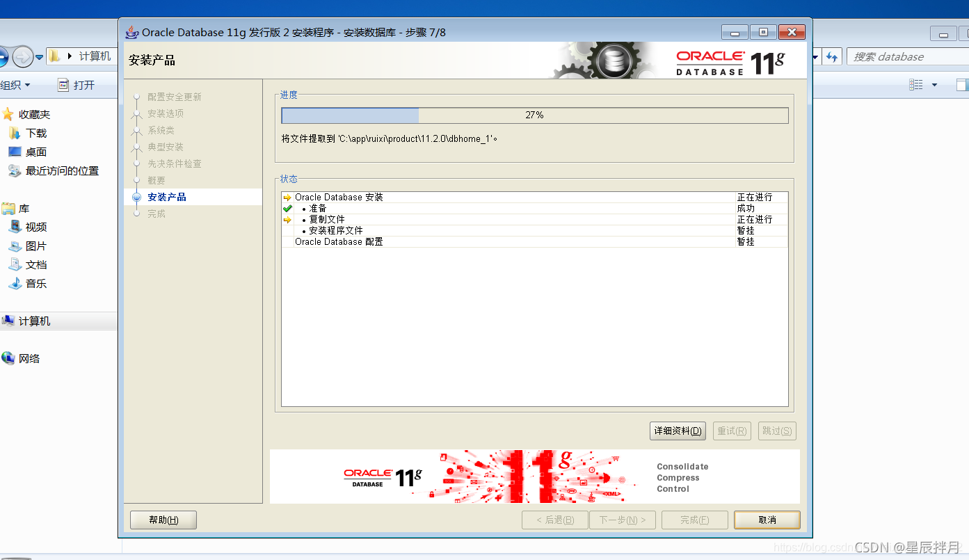969x560 pixels.
Task: Minimize the Oracle installer window
Action: click(735, 32)
